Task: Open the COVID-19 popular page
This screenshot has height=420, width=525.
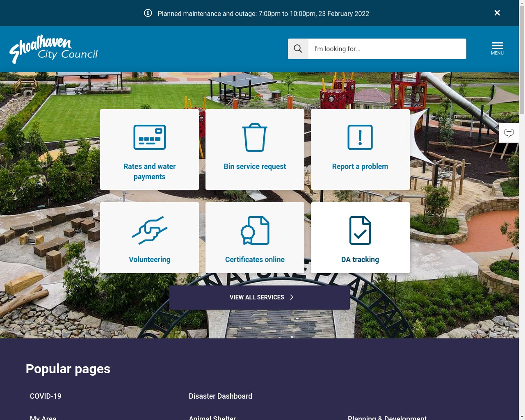Action: [45, 396]
